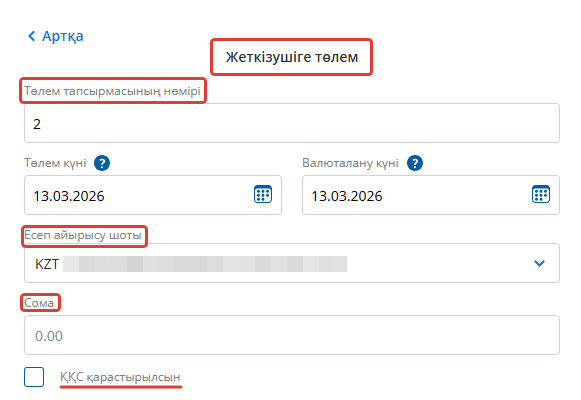Focus the payment order number field

pos(292,123)
